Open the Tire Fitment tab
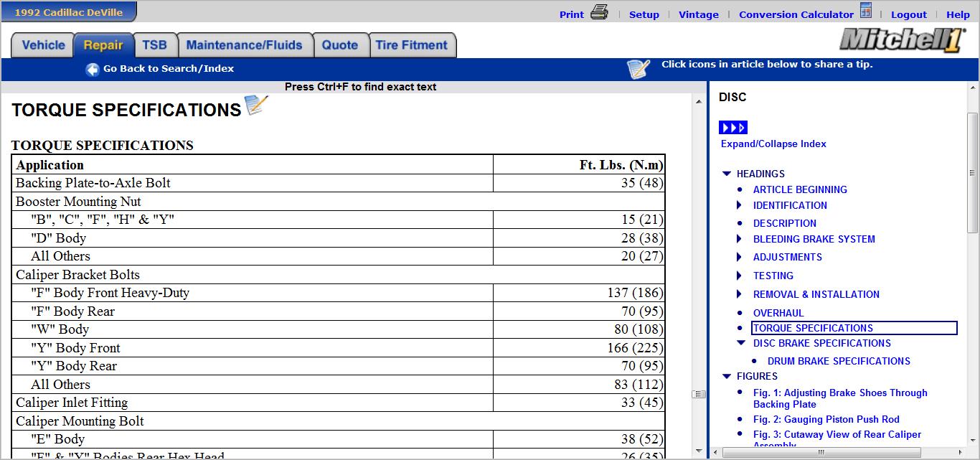Screen dimensions: 980x460 [x=412, y=45]
